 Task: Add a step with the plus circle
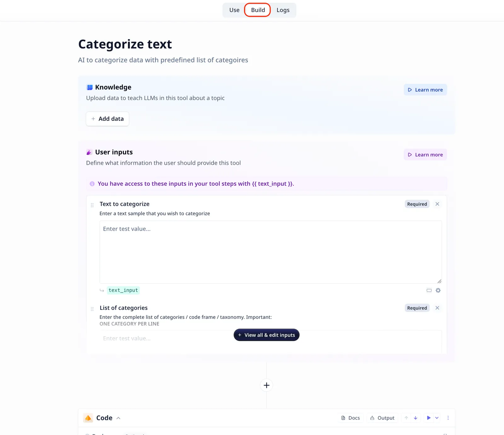tap(266, 385)
